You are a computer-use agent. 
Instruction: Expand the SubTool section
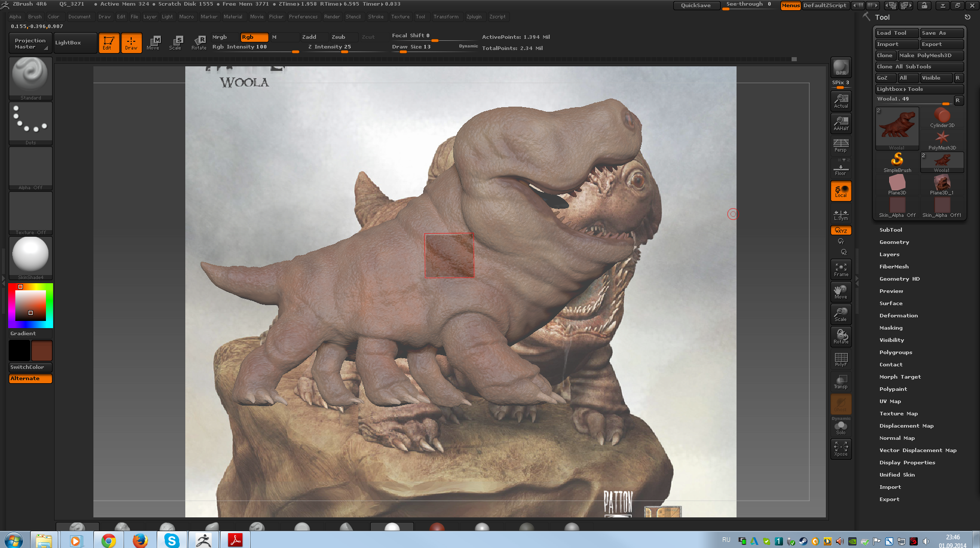(891, 230)
